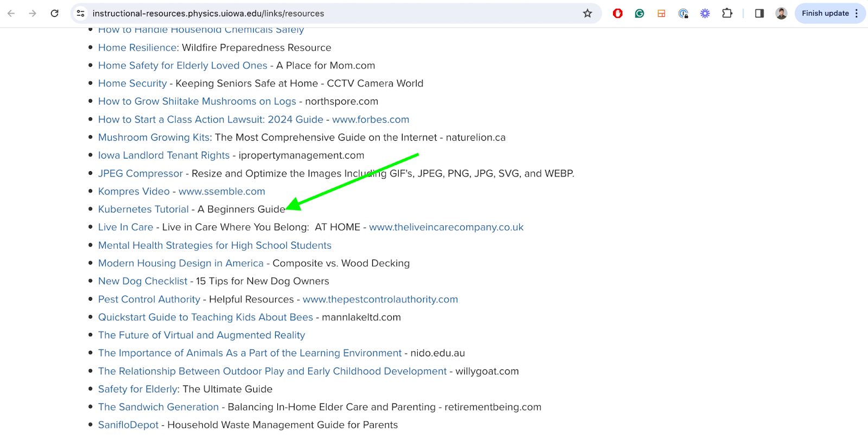868x435 pixels.
Task: Click the 'naturelion.ca' text
Action: (476, 137)
